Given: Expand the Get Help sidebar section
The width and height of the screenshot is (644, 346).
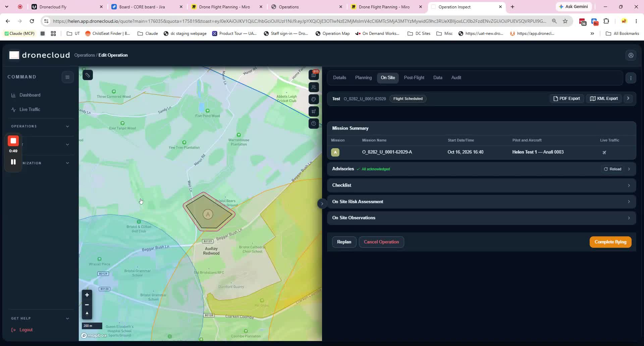Looking at the screenshot, I should click(40, 318).
